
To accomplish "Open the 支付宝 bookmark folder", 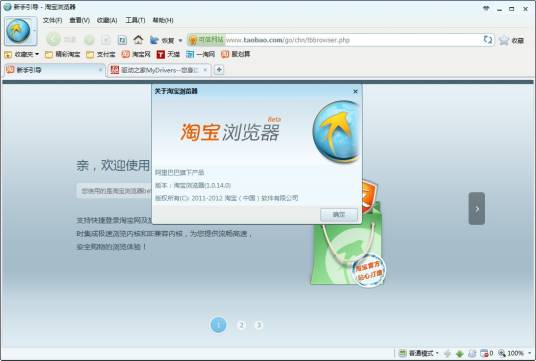I will [x=101, y=54].
